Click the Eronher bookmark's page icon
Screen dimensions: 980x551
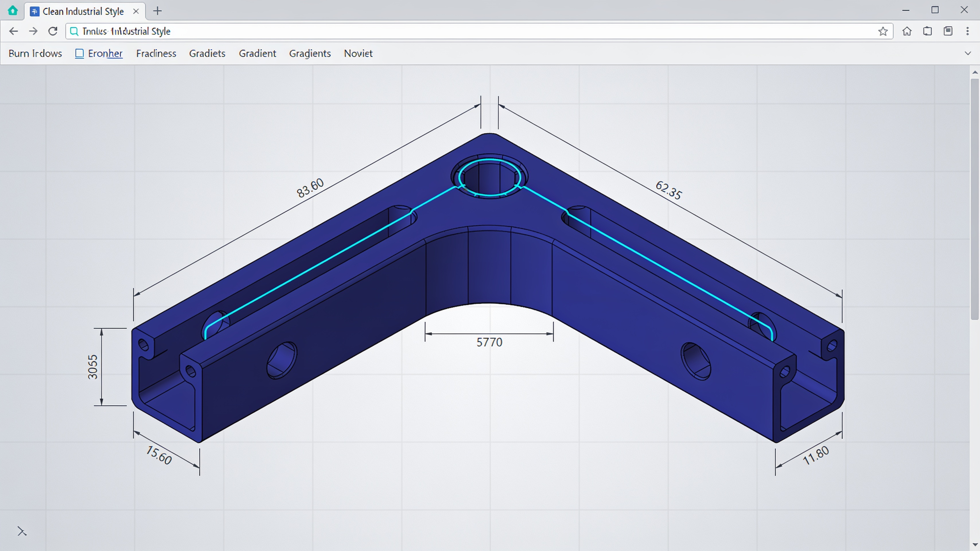(x=79, y=53)
